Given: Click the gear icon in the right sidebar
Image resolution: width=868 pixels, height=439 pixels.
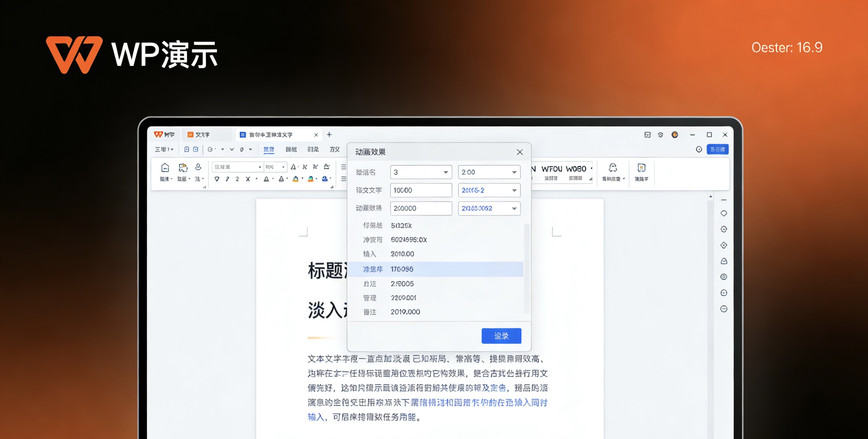Looking at the screenshot, I should [x=724, y=229].
